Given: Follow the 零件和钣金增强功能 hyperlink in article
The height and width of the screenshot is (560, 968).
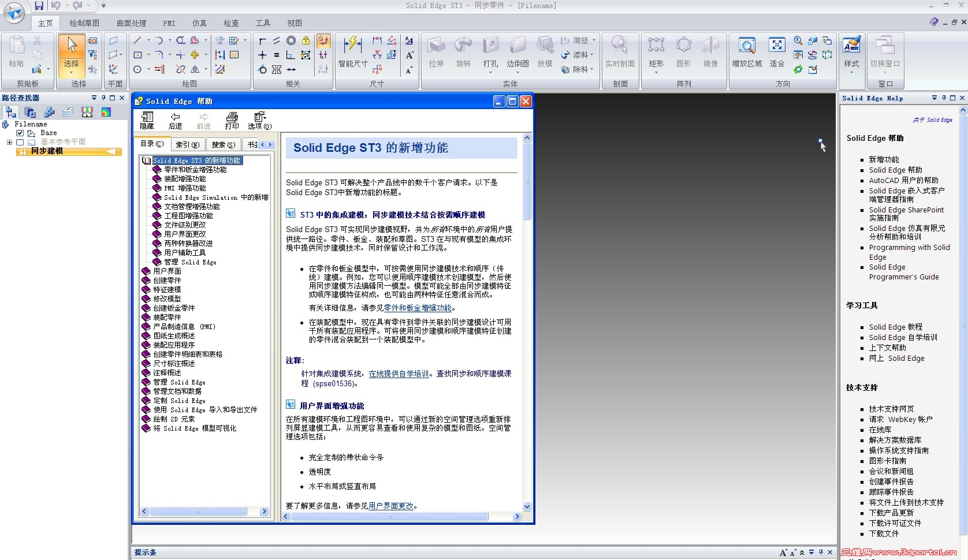Looking at the screenshot, I should [x=418, y=308].
